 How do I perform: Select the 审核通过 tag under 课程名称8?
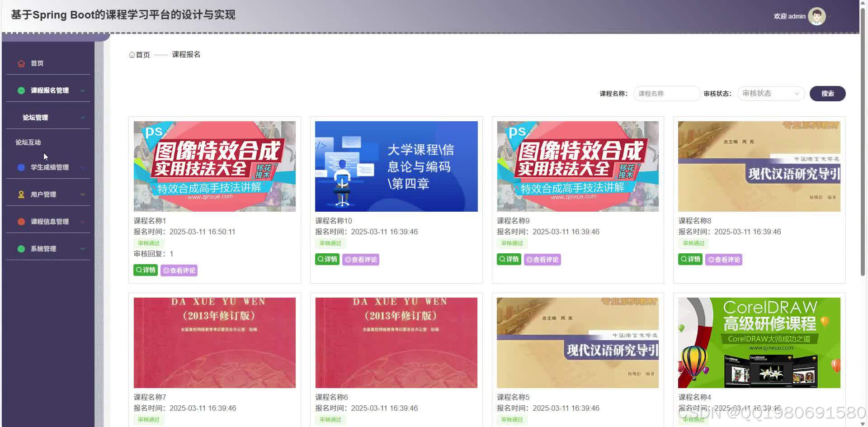pyautogui.click(x=693, y=243)
